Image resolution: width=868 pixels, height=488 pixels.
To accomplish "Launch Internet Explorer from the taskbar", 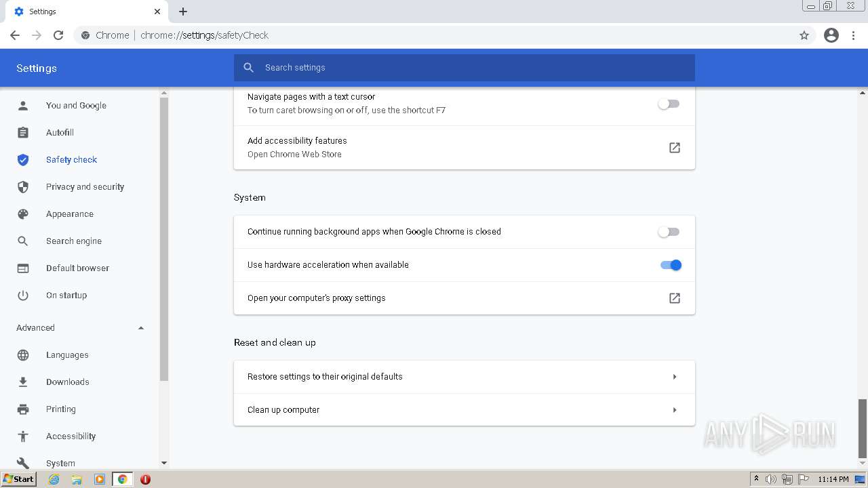I will (x=54, y=479).
